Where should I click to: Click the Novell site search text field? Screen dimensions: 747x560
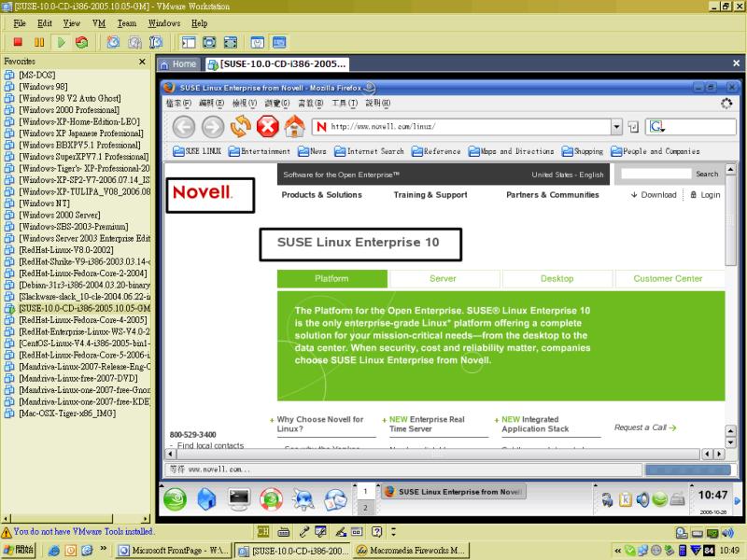(x=656, y=174)
